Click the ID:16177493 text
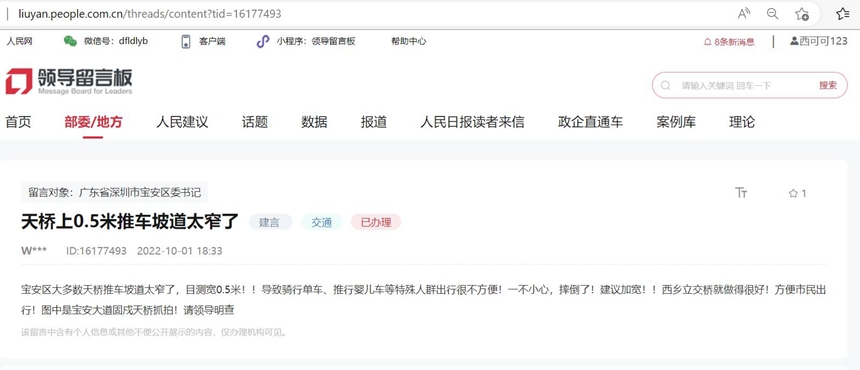 tap(97, 251)
